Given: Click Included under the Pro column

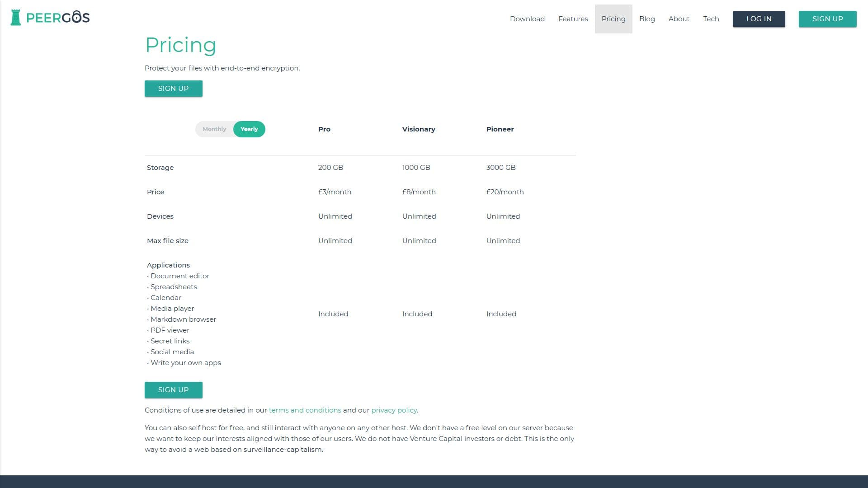Looking at the screenshot, I should [333, 314].
